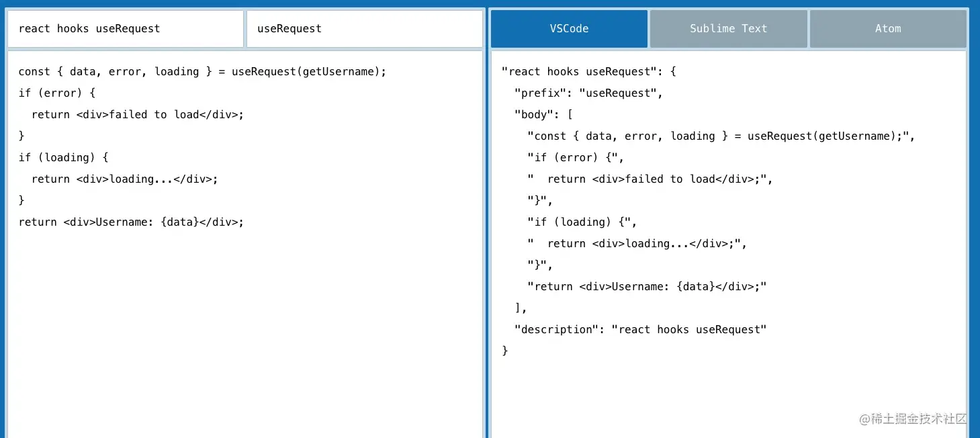
Task: Click the '"prefix": "useRequest"' line in snippet output
Action: [x=588, y=93]
